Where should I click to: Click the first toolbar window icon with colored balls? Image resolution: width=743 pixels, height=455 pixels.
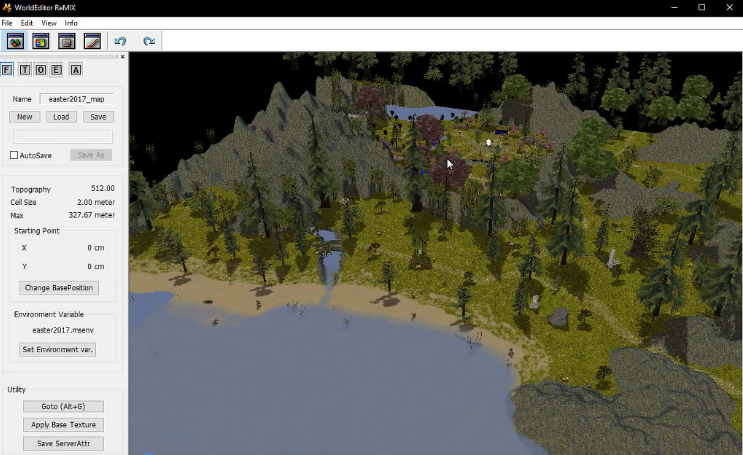tap(15, 41)
